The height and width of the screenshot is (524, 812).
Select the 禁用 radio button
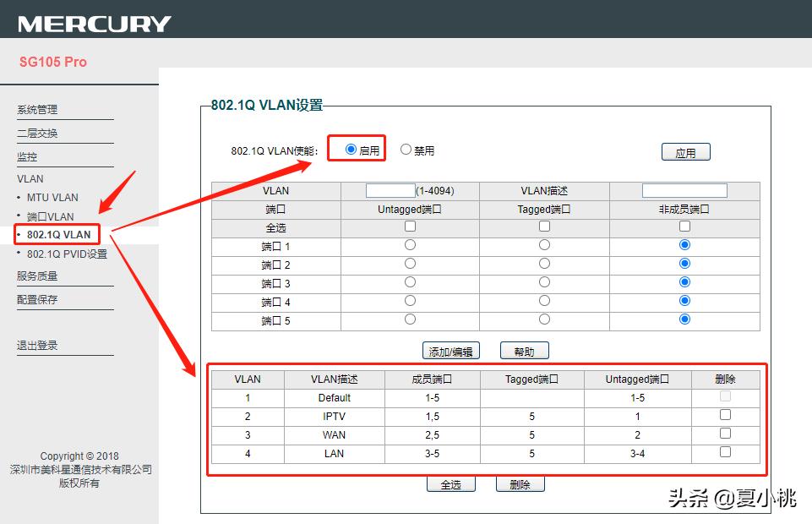(406, 150)
